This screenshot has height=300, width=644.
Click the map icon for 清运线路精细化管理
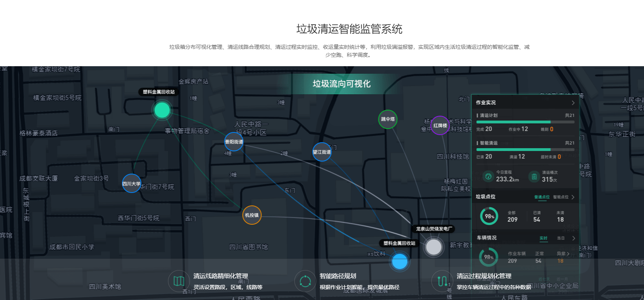tap(179, 281)
